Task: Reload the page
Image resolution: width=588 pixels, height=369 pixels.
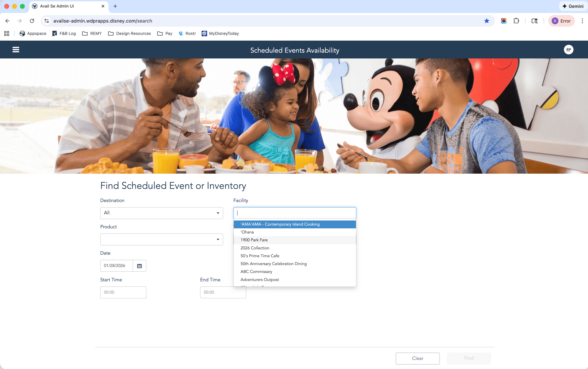Action: pos(32,21)
